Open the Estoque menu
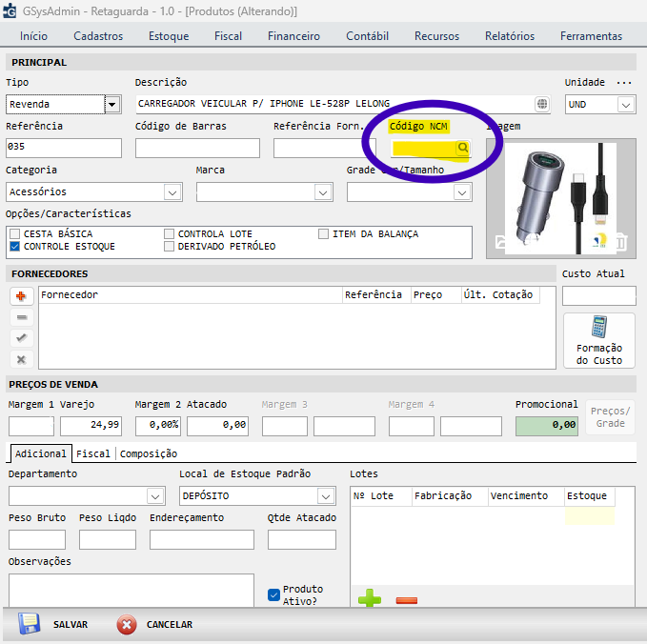Image resolution: width=647 pixels, height=644 pixels. click(x=169, y=36)
